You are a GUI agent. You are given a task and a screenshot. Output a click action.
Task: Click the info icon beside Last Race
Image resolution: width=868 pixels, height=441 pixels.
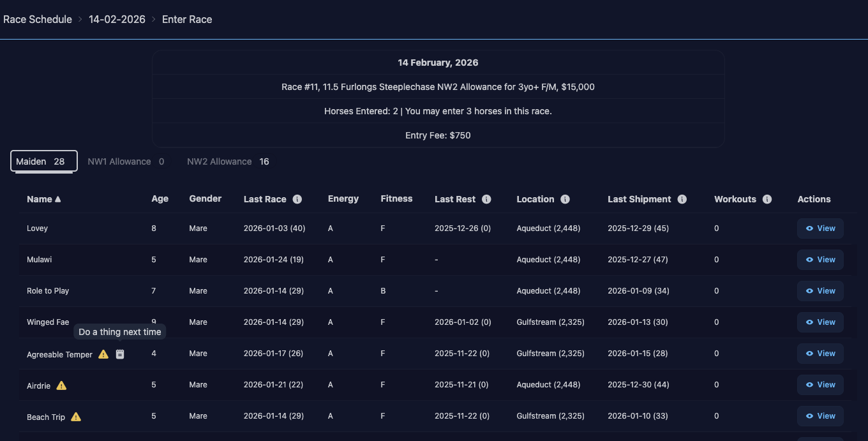pos(297,199)
